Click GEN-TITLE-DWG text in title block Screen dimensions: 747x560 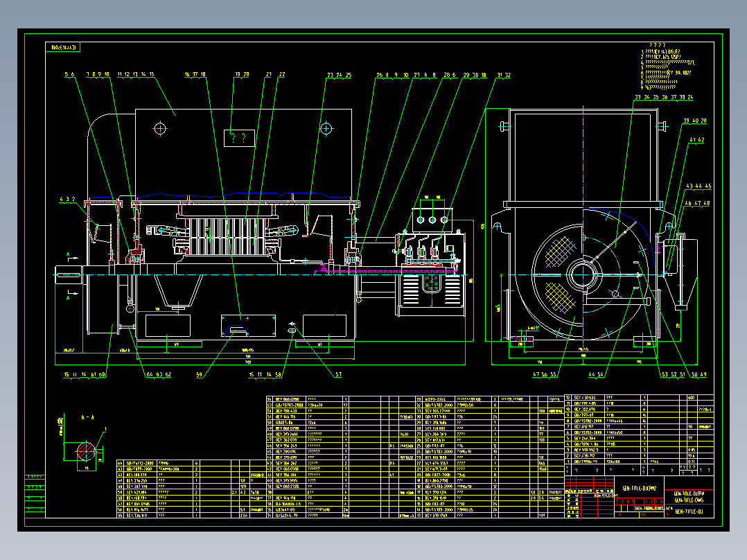[689, 500]
